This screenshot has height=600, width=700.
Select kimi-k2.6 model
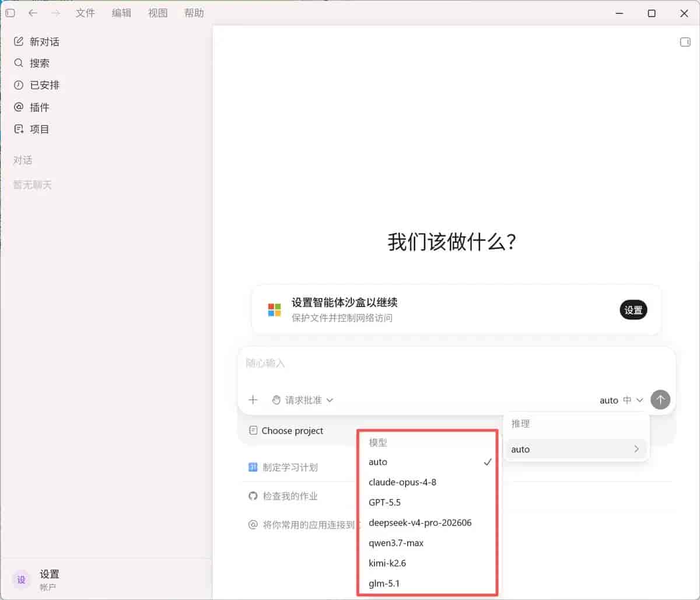(x=430, y=563)
